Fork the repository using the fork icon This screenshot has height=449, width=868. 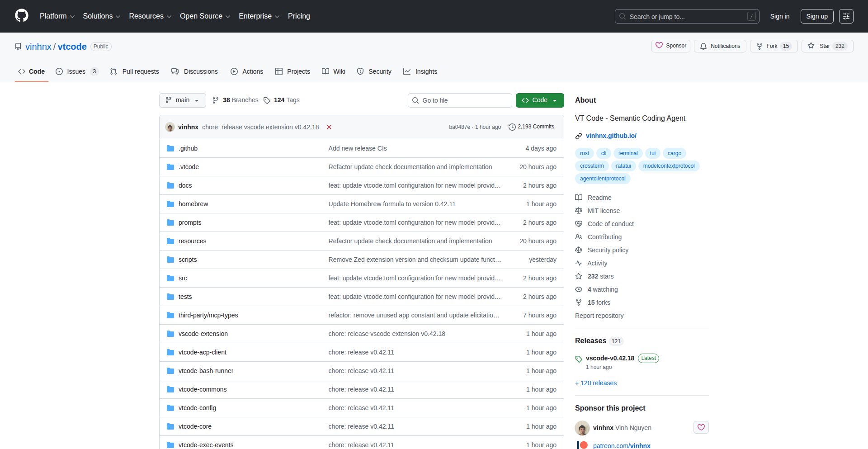coord(758,46)
